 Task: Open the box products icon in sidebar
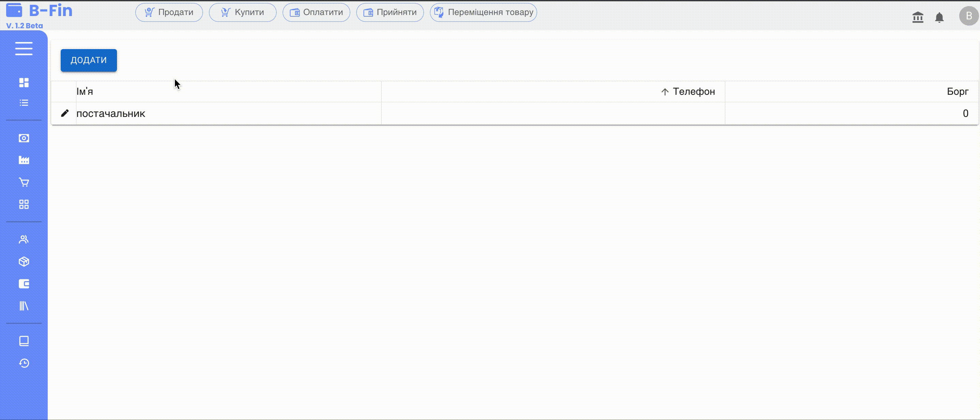coord(24,261)
